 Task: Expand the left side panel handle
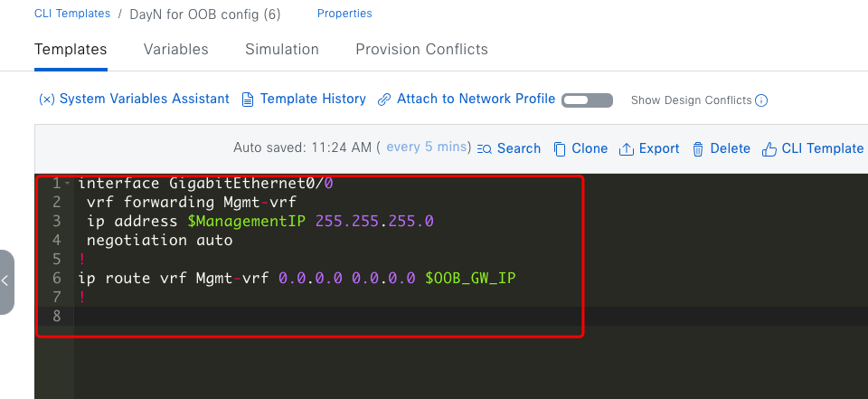tap(6, 281)
